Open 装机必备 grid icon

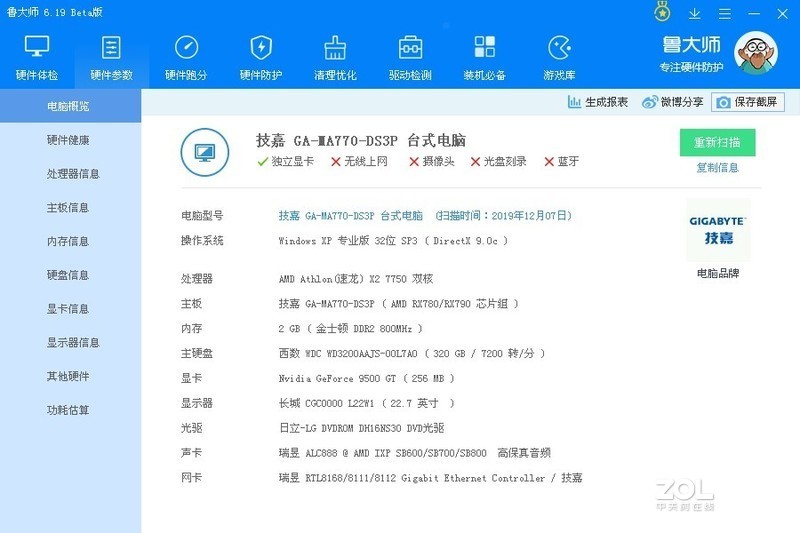485,47
